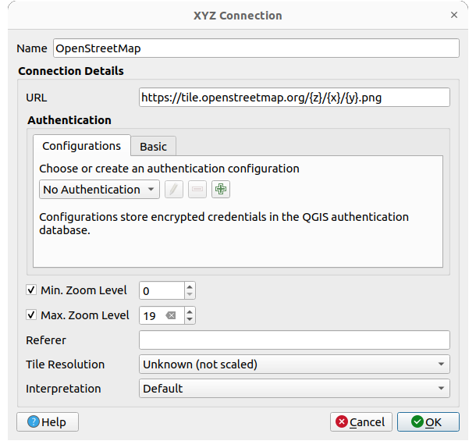The width and height of the screenshot is (476, 448).
Task: Increase Max. Zoom Level with up arrow
Action: pos(190,311)
